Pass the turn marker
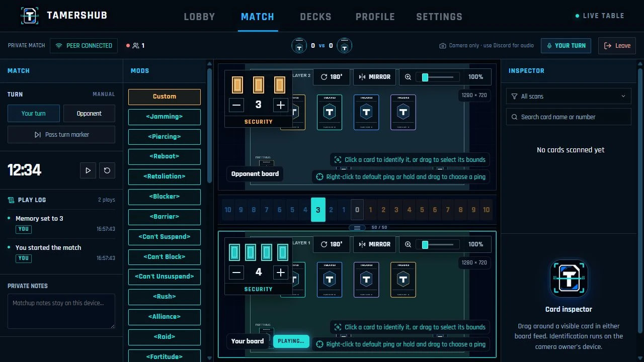Image resolution: width=644 pixels, height=362 pixels. pyautogui.click(x=61, y=135)
